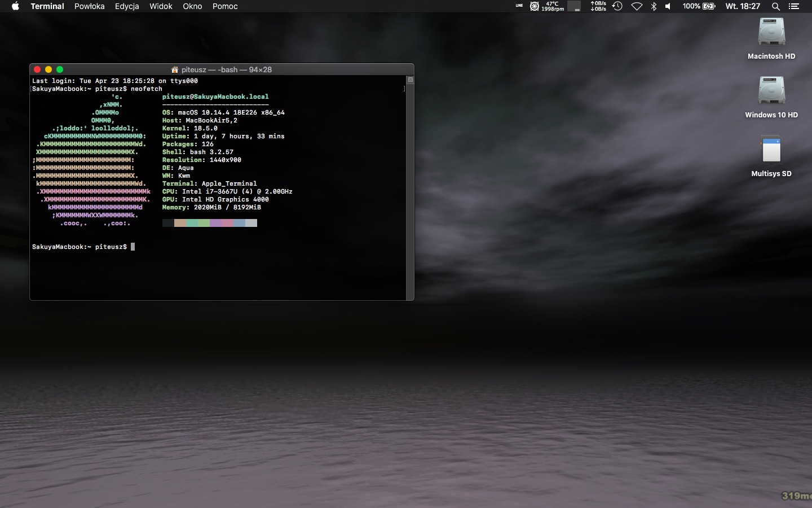The image size is (812, 508).
Task: Click the clock showing Wt. 18:27
Action: point(743,6)
